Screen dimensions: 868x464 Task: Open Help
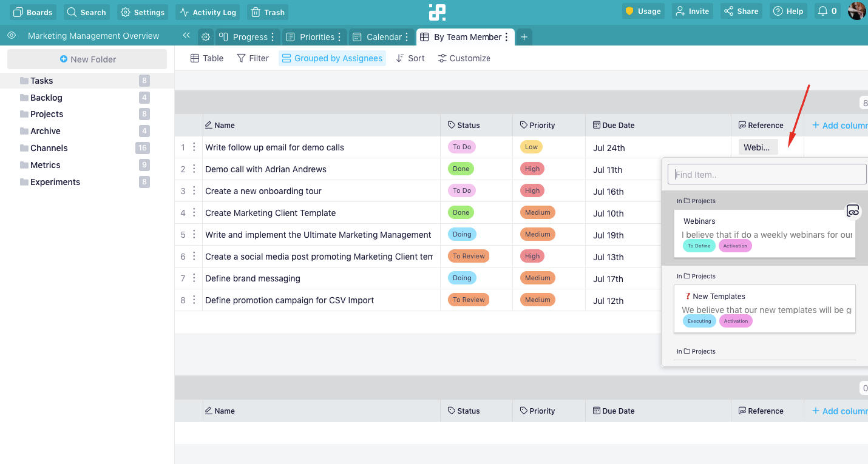point(788,11)
